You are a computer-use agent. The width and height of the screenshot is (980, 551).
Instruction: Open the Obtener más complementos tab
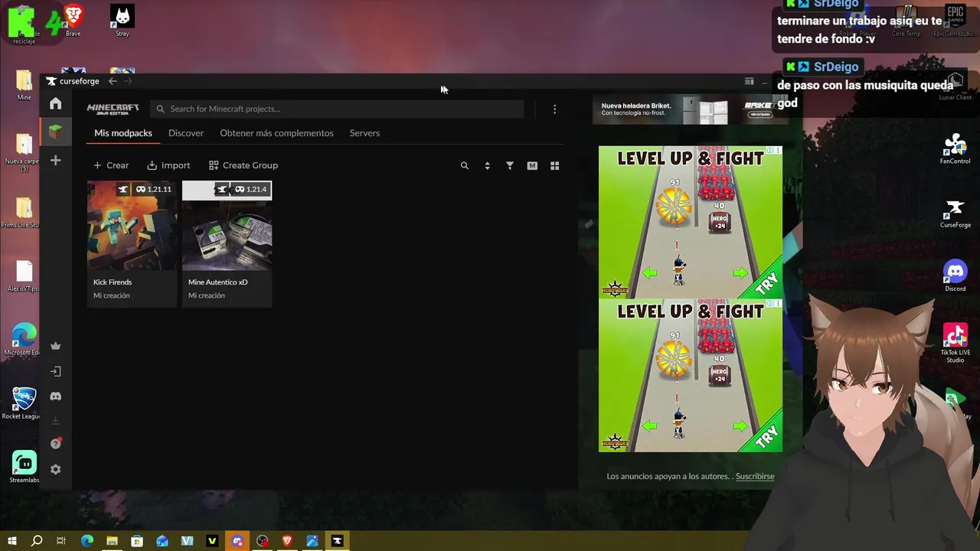click(x=276, y=133)
